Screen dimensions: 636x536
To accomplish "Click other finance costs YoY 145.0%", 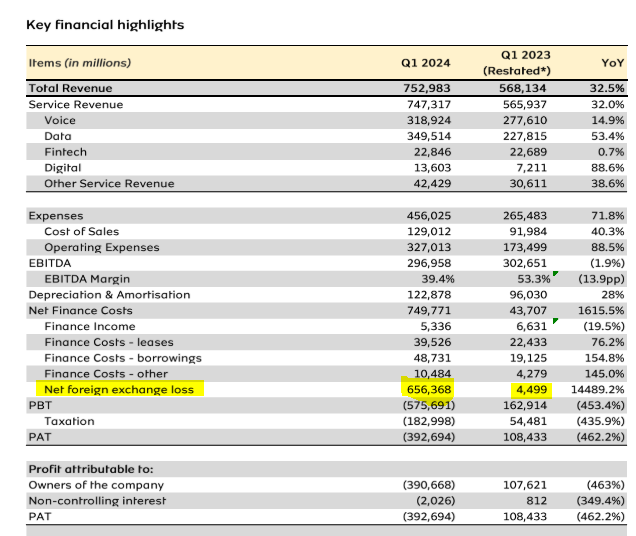I will [x=604, y=374].
